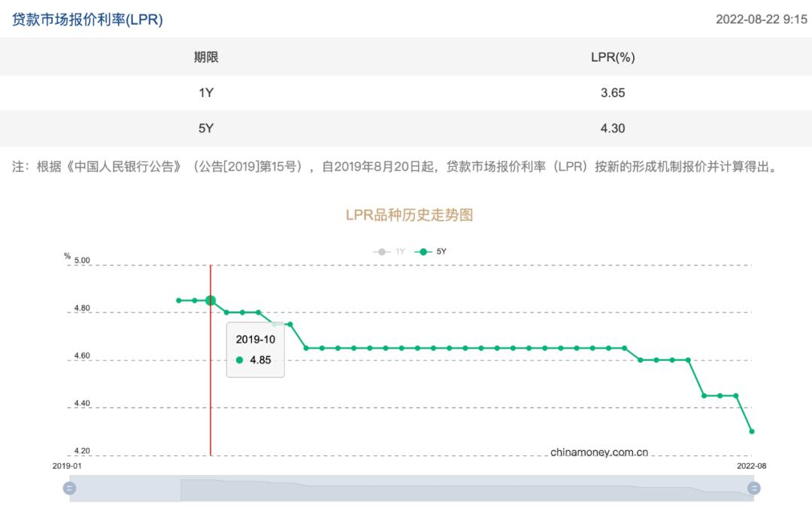Click the left range-selector handle icon
Screen dimensions: 812x508
point(69,487)
